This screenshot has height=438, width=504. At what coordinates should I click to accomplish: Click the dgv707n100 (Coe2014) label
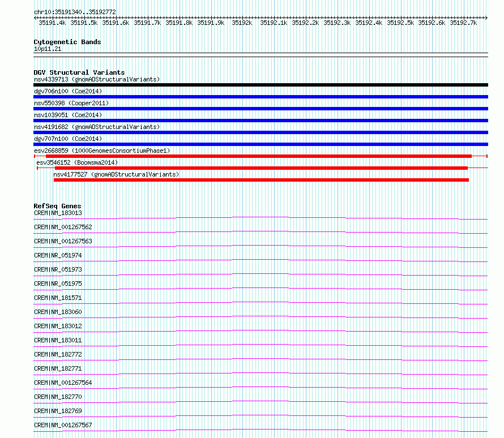68,139
